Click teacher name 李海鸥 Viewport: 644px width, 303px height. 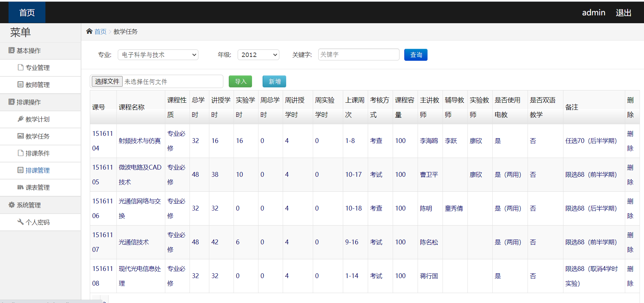429,141
